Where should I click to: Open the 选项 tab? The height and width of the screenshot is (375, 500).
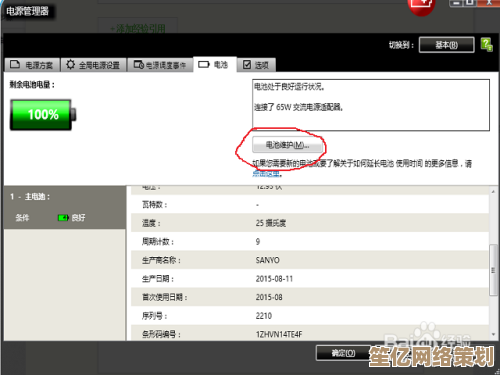click(256, 65)
